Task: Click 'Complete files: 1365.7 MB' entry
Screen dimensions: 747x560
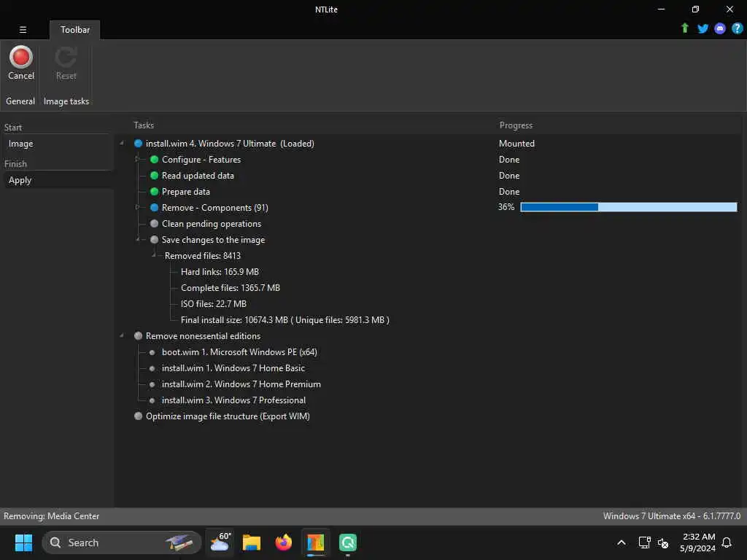Action: point(230,288)
